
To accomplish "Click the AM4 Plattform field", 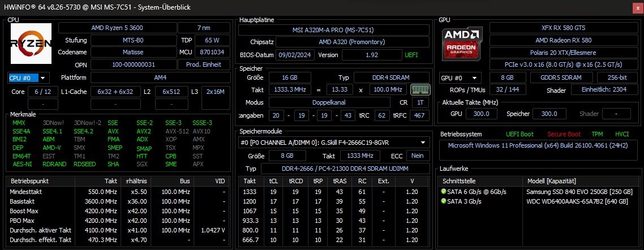I will click(160, 77).
